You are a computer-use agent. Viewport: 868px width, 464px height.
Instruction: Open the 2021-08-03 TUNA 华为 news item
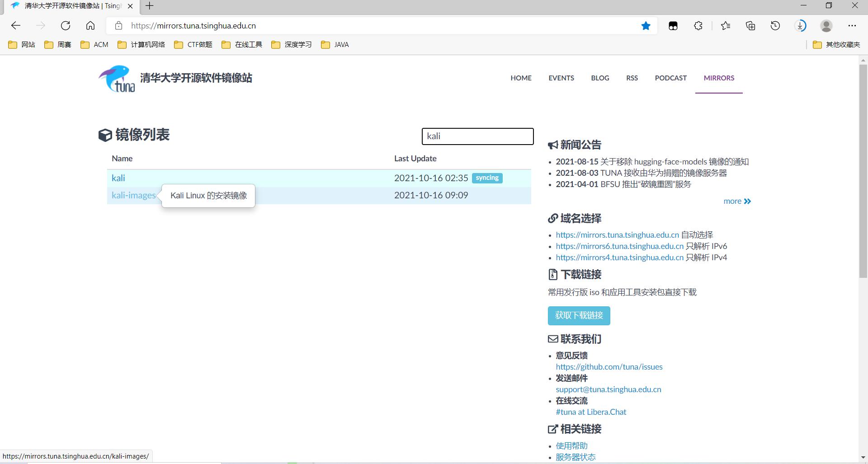(x=641, y=173)
